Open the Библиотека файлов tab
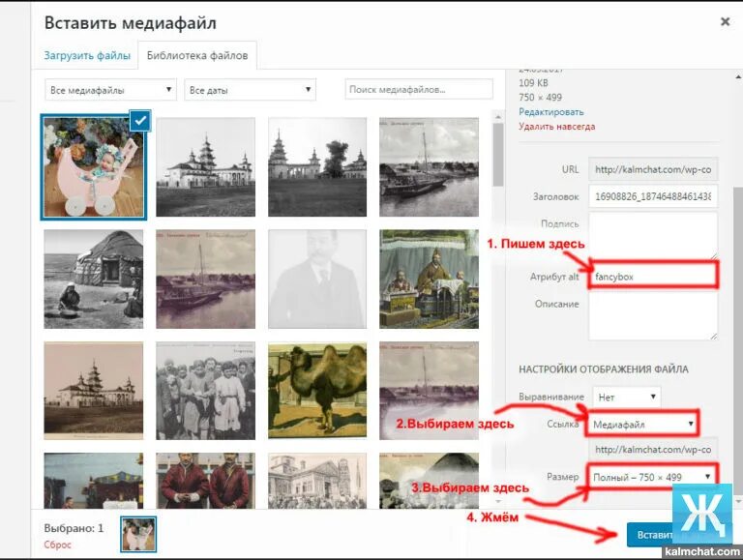This screenshot has width=743, height=560. (197, 55)
